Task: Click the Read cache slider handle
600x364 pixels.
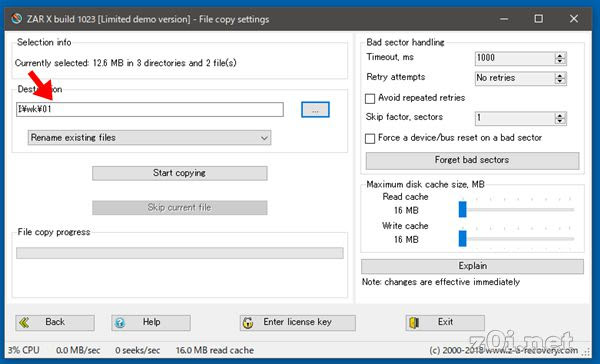Action: (x=463, y=209)
